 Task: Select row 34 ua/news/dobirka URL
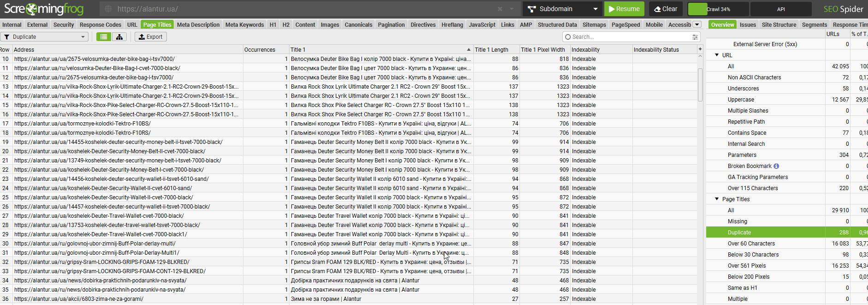(x=100, y=281)
